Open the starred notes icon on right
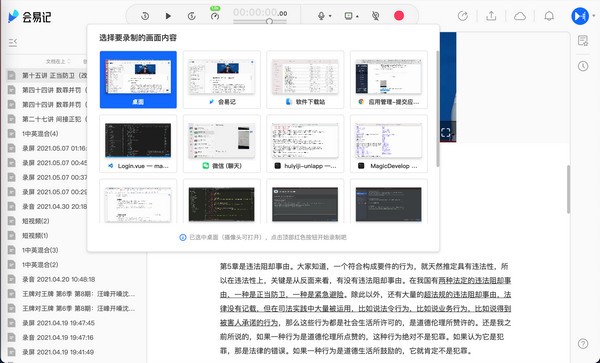The width and height of the screenshot is (600, 363). click(583, 41)
